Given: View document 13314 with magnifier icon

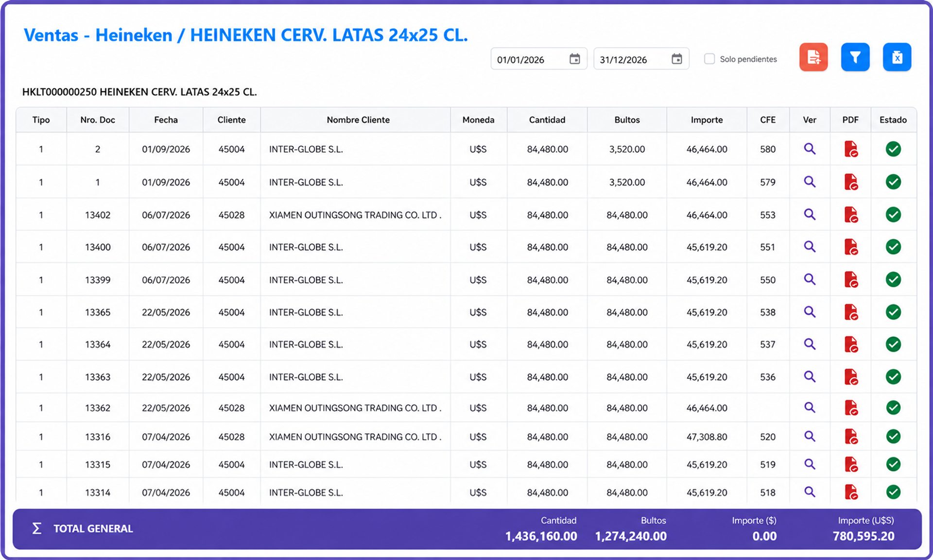Looking at the screenshot, I should [810, 492].
